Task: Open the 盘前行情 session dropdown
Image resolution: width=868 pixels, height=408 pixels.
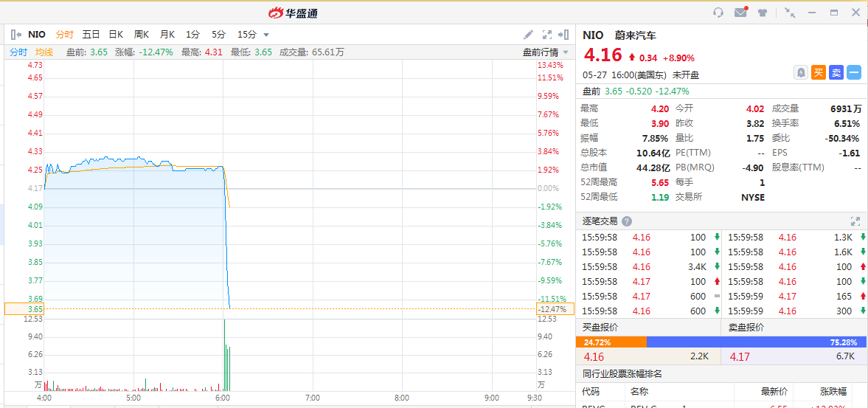Action: [546, 52]
